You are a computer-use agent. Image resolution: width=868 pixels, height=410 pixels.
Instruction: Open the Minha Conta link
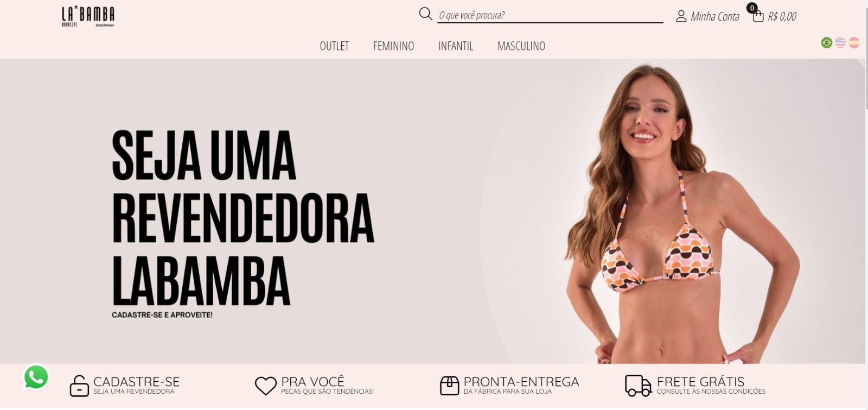pyautogui.click(x=714, y=16)
